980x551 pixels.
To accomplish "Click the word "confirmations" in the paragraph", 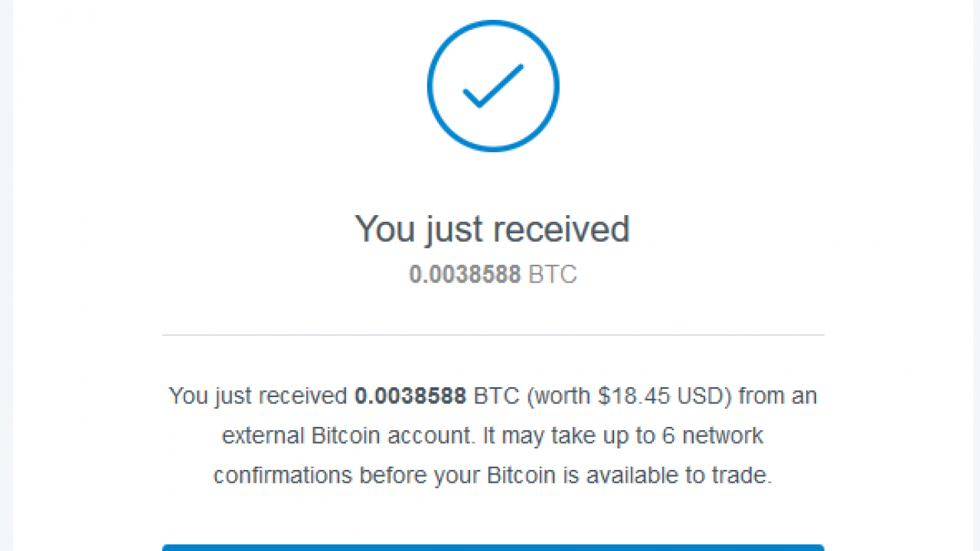I will click(x=283, y=475).
